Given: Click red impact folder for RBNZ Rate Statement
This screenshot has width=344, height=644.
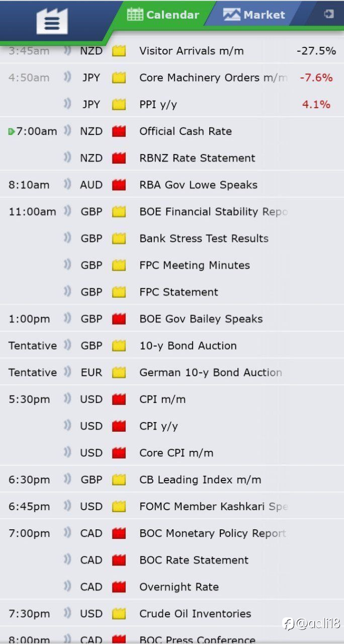Looking at the screenshot, I should (x=119, y=158).
